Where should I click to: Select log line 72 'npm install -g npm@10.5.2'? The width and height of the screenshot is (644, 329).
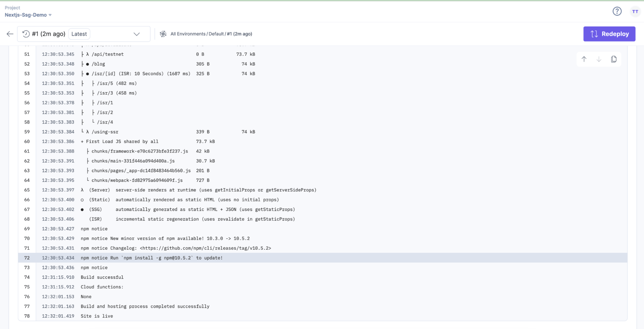pos(323,258)
